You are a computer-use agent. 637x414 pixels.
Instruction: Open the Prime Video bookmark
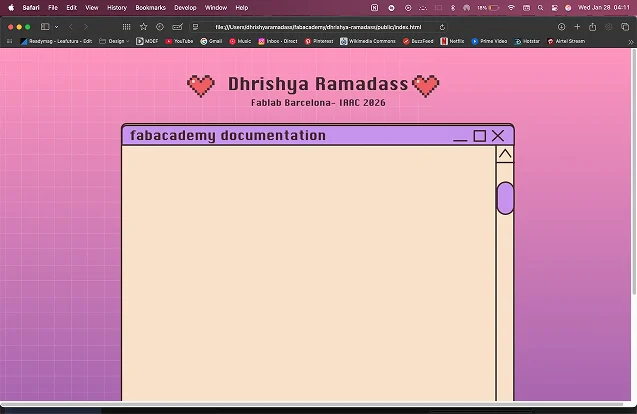coord(489,41)
